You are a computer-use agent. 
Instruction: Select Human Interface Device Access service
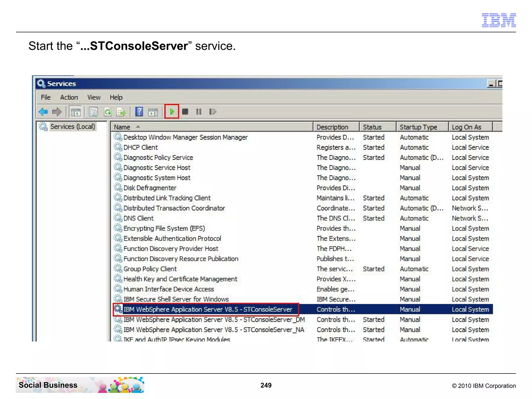(x=303, y=289)
